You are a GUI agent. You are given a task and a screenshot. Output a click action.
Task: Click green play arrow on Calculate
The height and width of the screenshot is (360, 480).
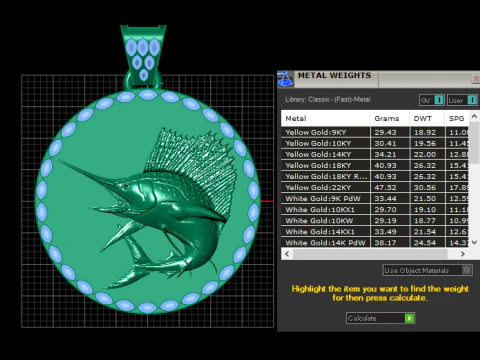(x=410, y=318)
